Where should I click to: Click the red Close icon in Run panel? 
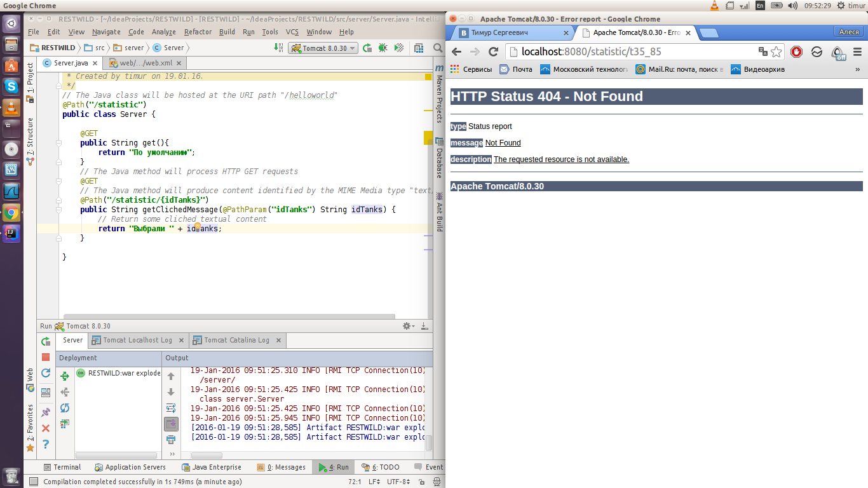[x=46, y=428]
